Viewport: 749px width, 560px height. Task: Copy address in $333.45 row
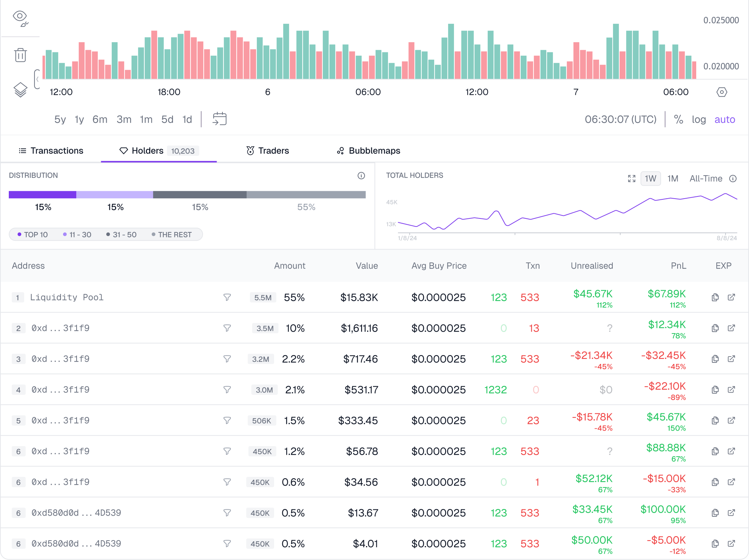tap(715, 420)
